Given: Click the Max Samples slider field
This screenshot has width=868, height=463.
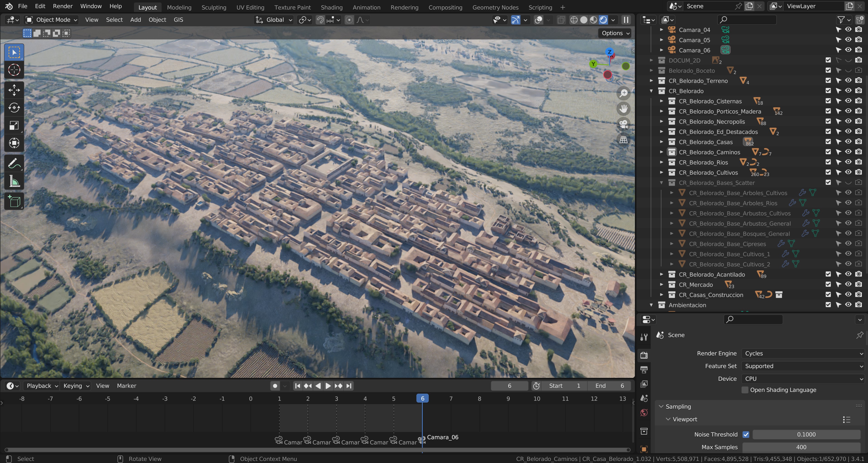Looking at the screenshot, I should pyautogui.click(x=801, y=447).
